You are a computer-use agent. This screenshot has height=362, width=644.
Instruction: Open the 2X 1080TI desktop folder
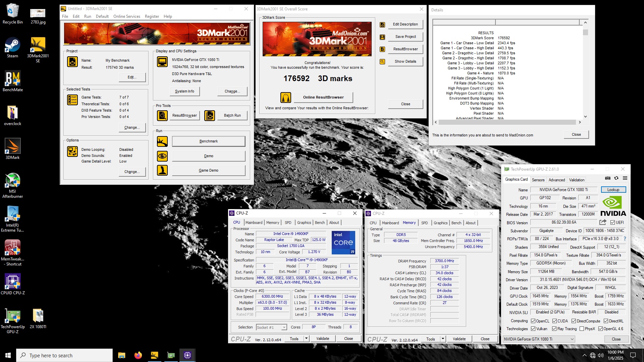pyautogui.click(x=38, y=318)
